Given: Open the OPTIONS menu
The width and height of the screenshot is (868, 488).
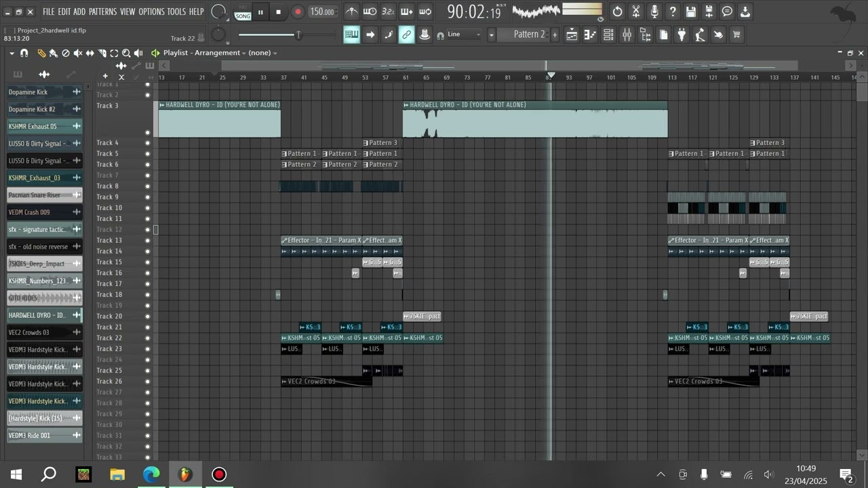Looking at the screenshot, I should pos(152,12).
